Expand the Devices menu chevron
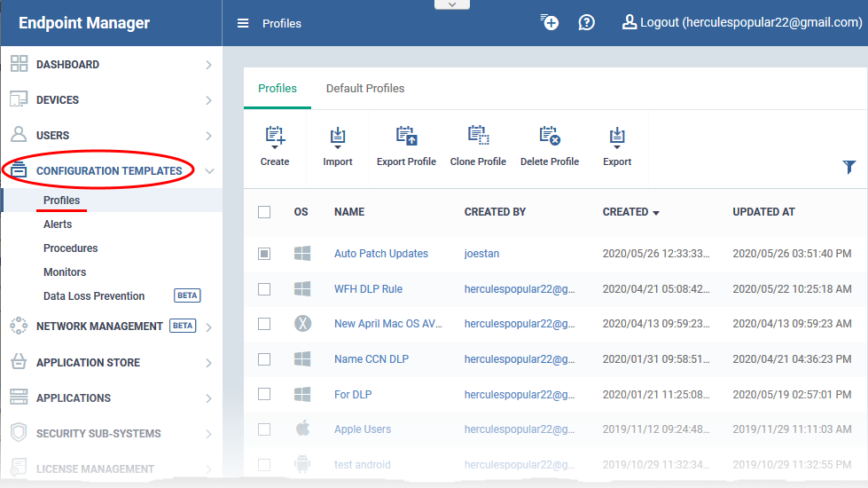Viewport: 868px width, 488px height. 208,100
